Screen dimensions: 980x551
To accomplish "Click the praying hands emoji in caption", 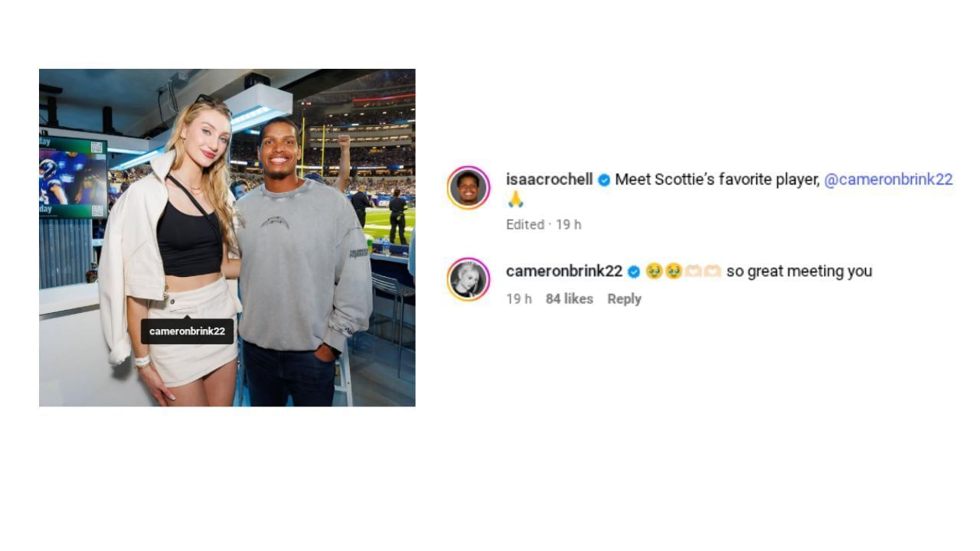I will (x=515, y=199).
